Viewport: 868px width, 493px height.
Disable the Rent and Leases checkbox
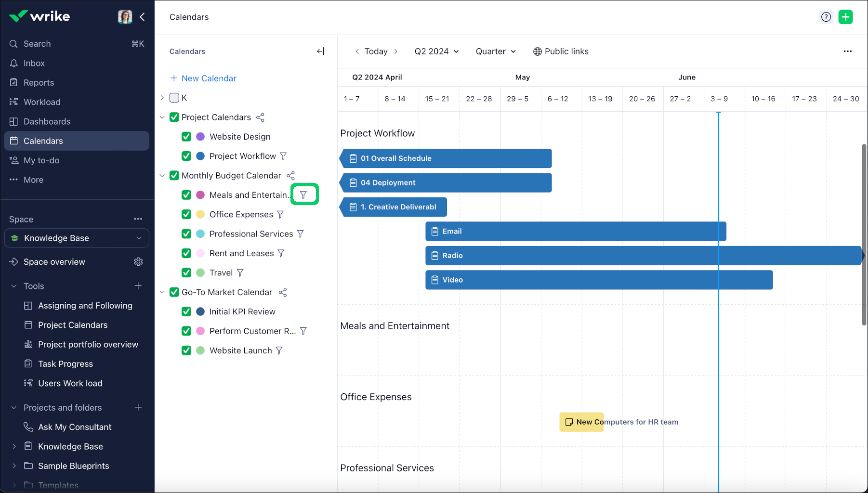click(186, 253)
